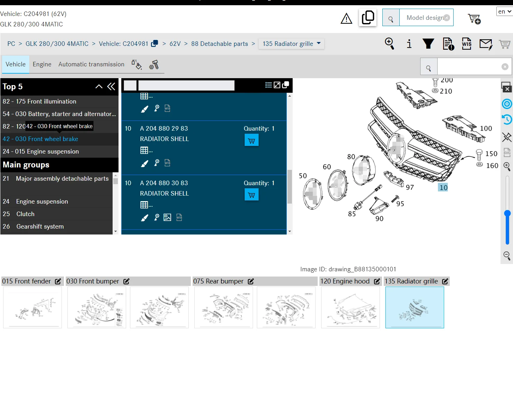This screenshot has width=513, height=420.
Task: Open main group 24 Engine suspension
Action: (x=56, y=201)
